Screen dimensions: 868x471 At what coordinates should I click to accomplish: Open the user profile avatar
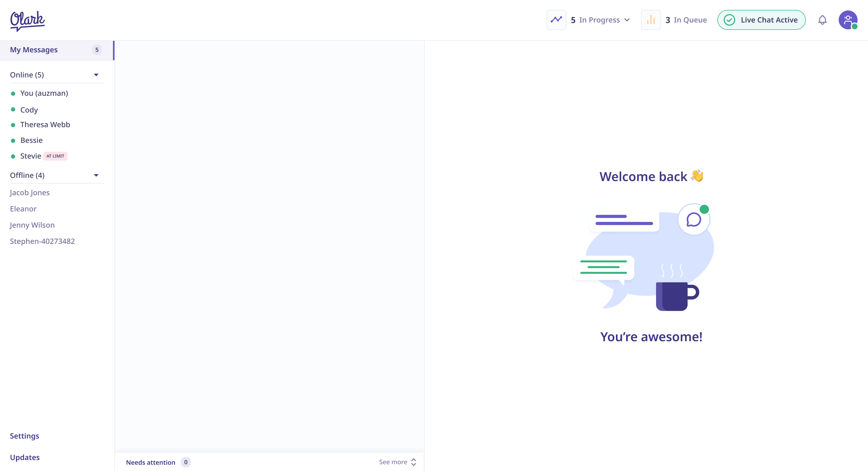(848, 20)
